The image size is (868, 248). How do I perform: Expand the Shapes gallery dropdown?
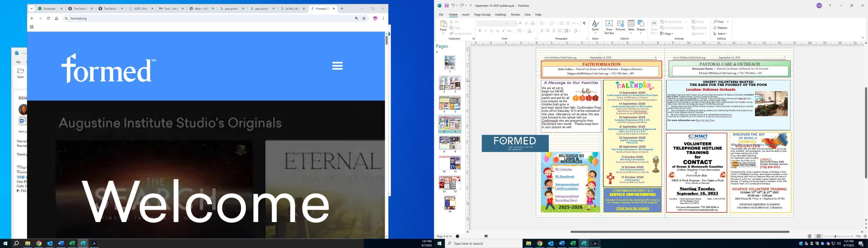pos(641,33)
